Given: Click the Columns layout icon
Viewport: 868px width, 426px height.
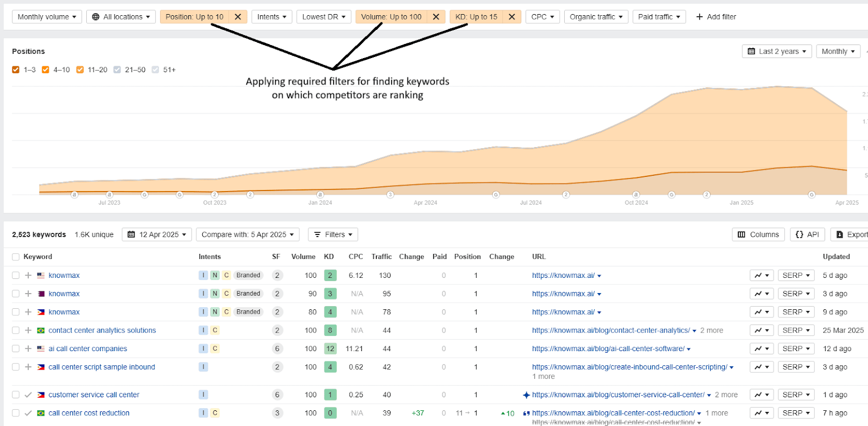Looking at the screenshot, I should [742, 234].
